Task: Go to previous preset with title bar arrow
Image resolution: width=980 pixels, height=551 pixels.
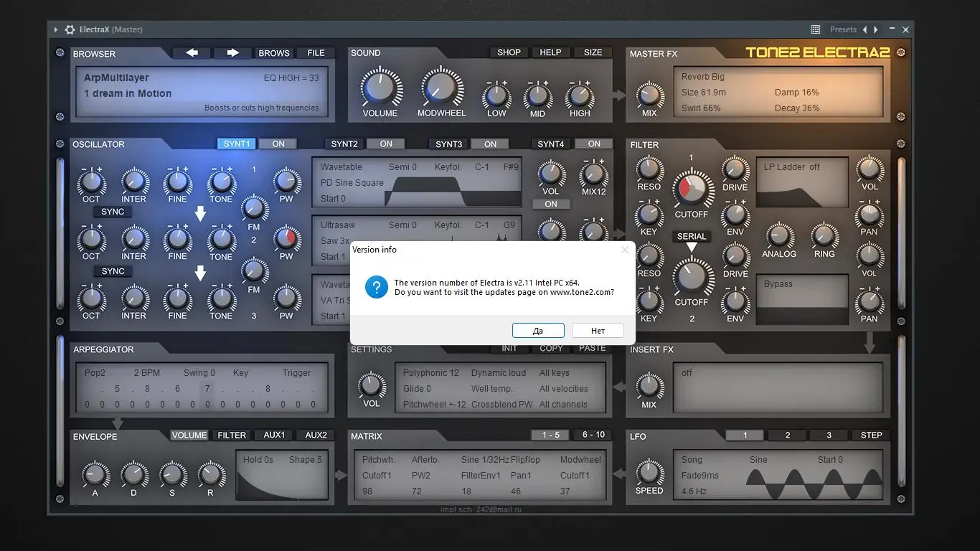Action: click(864, 29)
